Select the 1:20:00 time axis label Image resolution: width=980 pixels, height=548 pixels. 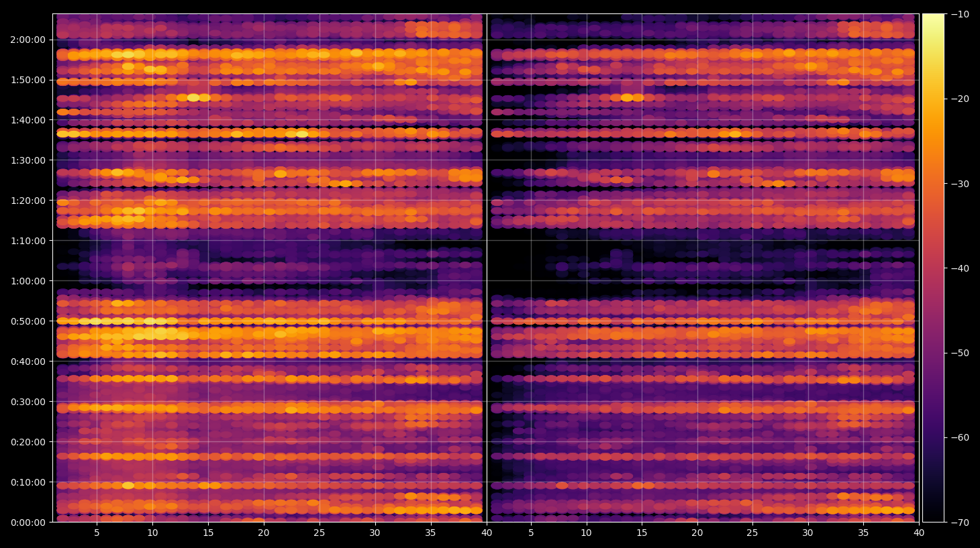point(28,201)
